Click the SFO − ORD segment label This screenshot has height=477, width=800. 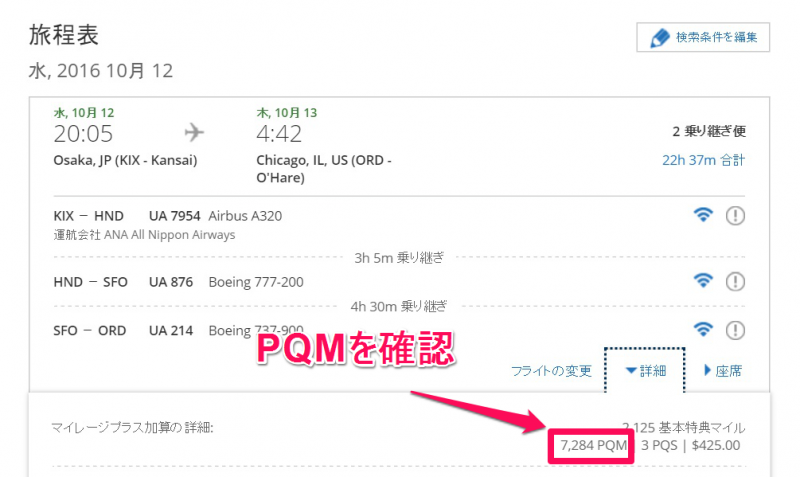point(89,331)
